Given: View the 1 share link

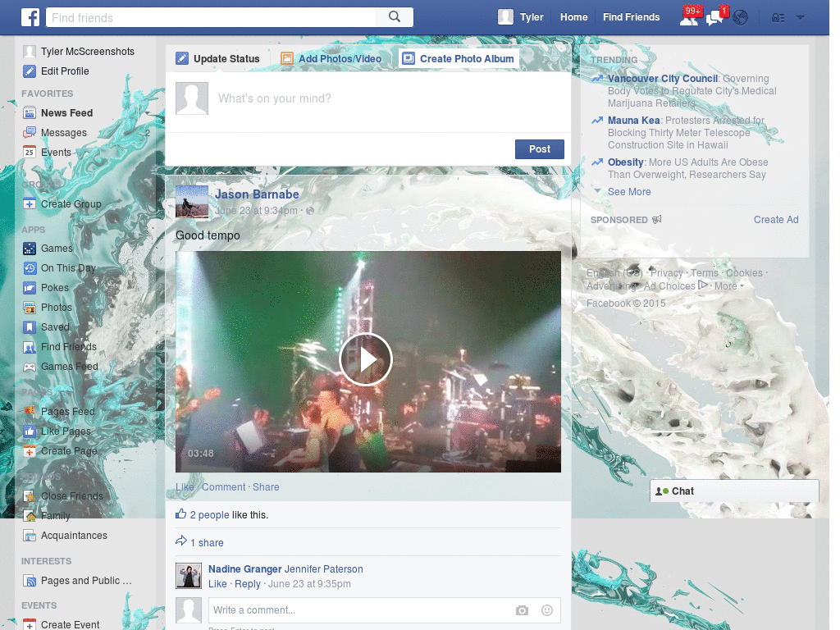Looking at the screenshot, I should point(207,543).
